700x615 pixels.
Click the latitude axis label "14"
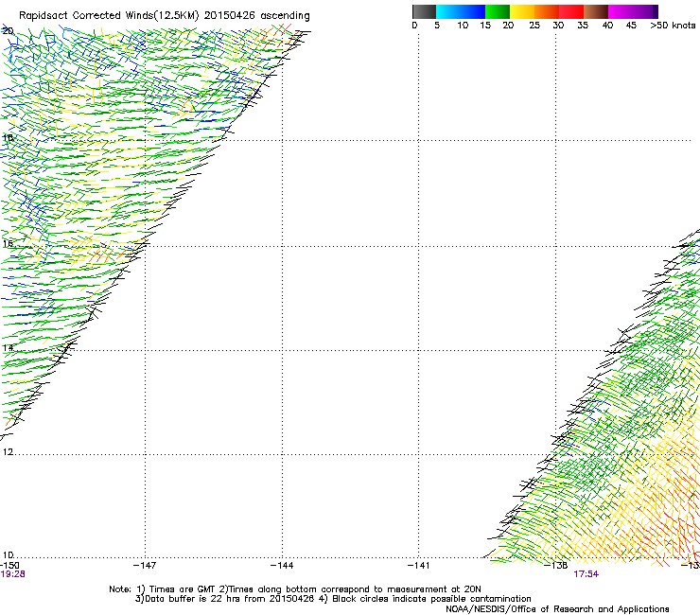pos(8,348)
